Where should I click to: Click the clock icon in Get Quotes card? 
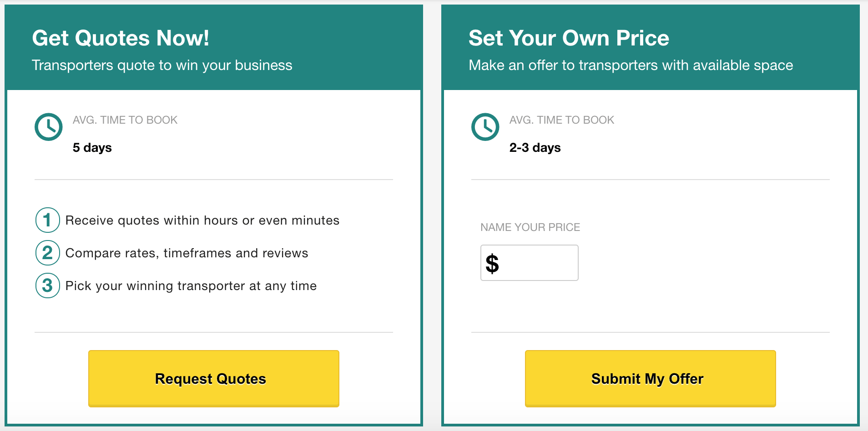tap(49, 127)
